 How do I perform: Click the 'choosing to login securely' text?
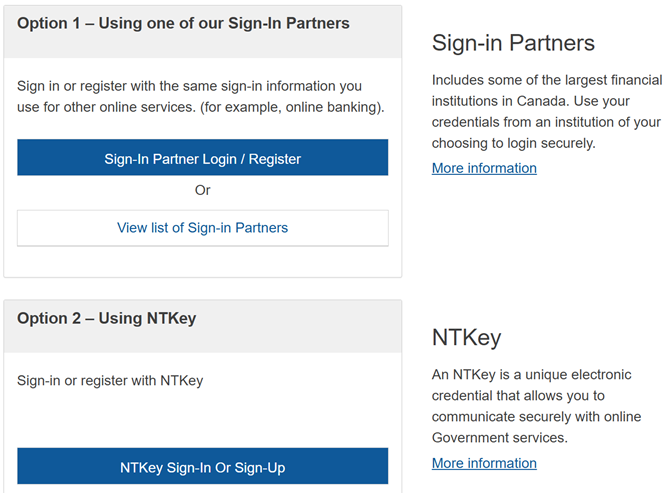[513, 143]
